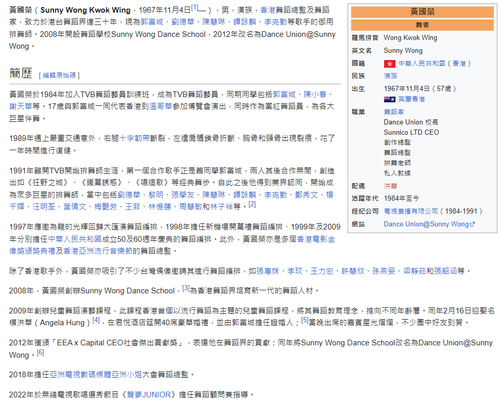Click the Sunny Wong English name value
This screenshot has height=408, width=500.
click(x=403, y=51)
